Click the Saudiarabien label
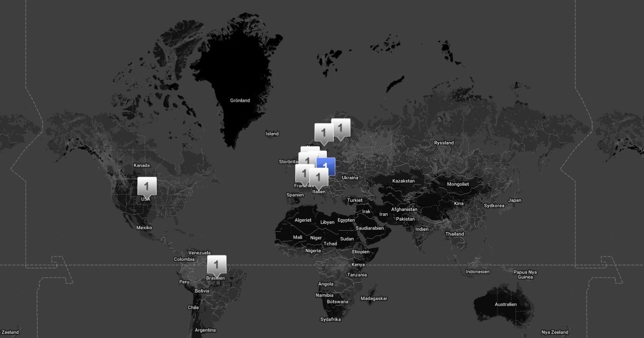Viewport: 644px width, 338px height. point(370,228)
